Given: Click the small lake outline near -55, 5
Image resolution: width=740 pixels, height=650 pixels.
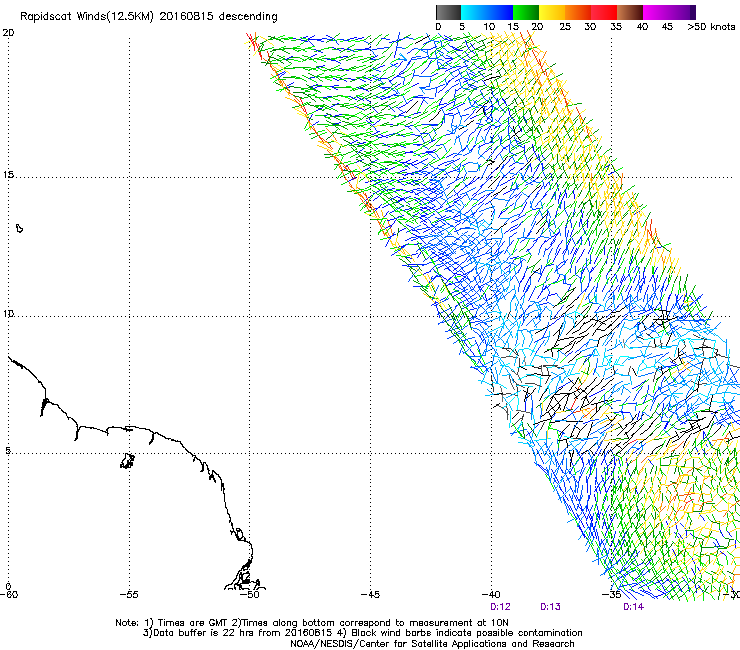Looking at the screenshot, I should pos(127,461).
